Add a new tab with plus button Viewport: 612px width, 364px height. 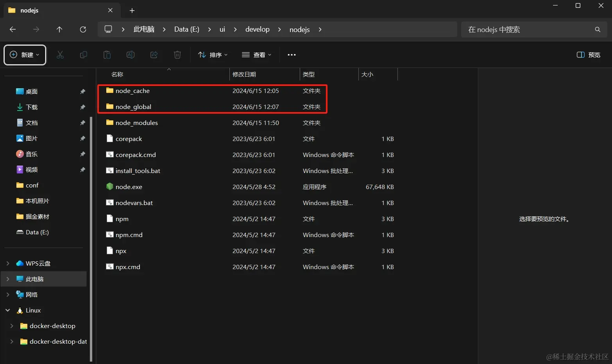tap(132, 11)
